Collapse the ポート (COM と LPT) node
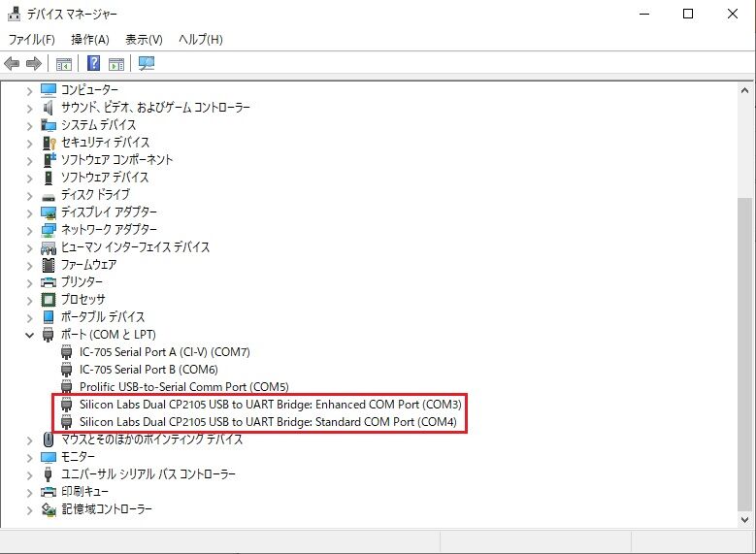The height and width of the screenshot is (554, 756). [x=29, y=335]
